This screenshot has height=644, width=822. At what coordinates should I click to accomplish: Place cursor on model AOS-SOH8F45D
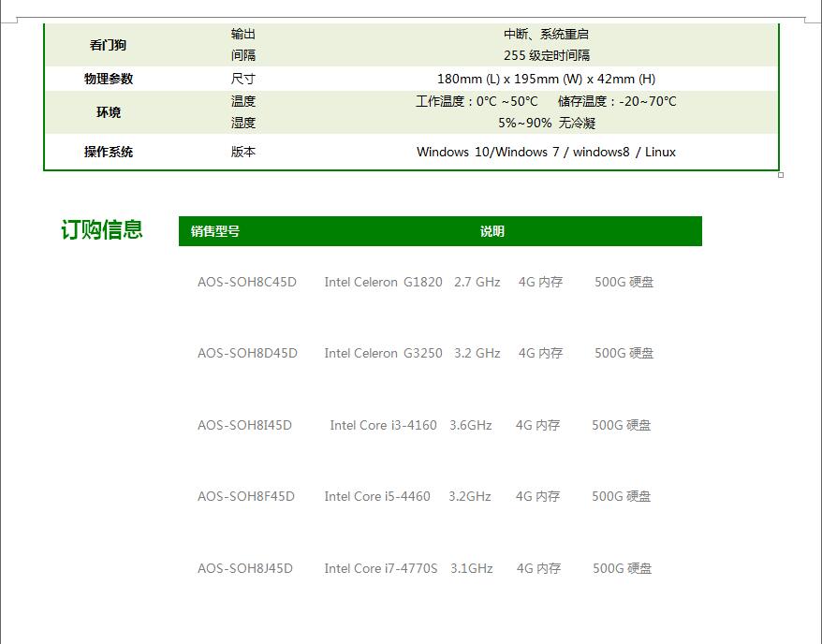[245, 496]
